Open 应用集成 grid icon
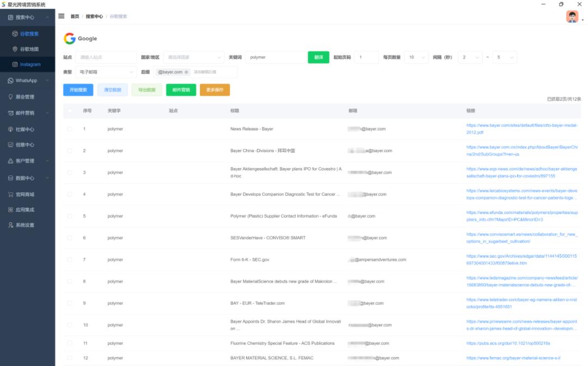The height and width of the screenshot is (366, 588). tap(10, 210)
